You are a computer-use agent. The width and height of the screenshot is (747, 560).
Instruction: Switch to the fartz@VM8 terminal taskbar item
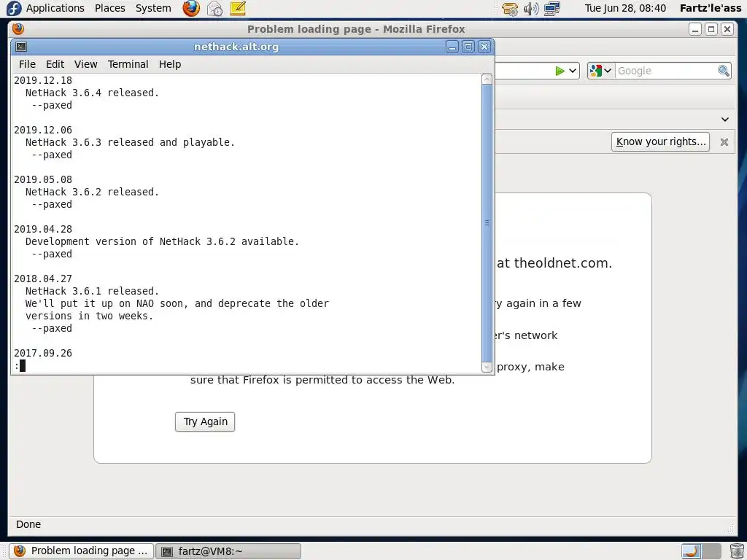coord(228,551)
